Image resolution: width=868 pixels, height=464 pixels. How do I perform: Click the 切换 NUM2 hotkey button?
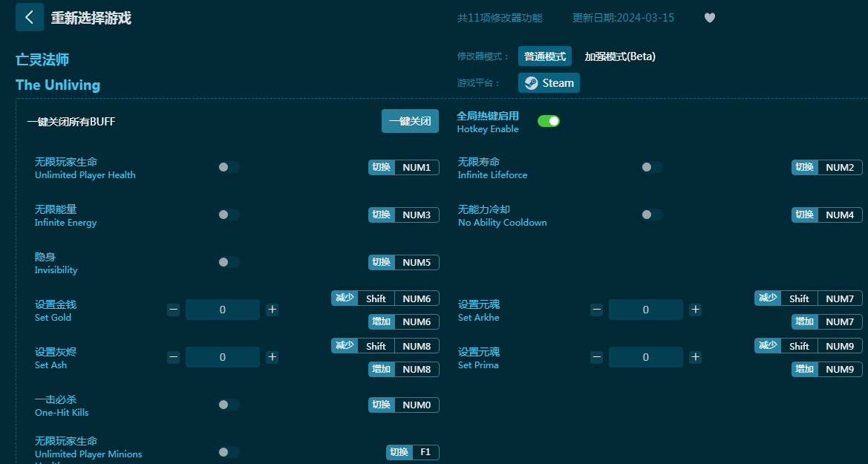827,167
